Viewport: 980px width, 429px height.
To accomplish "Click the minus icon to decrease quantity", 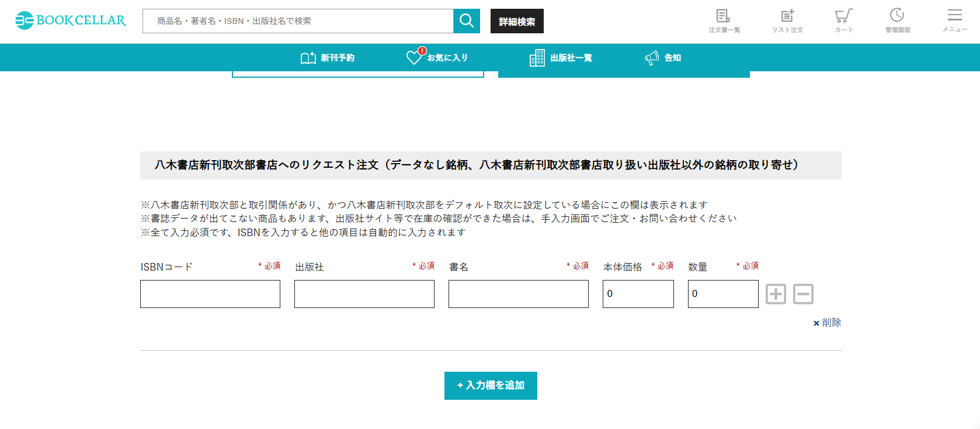I will coord(803,294).
